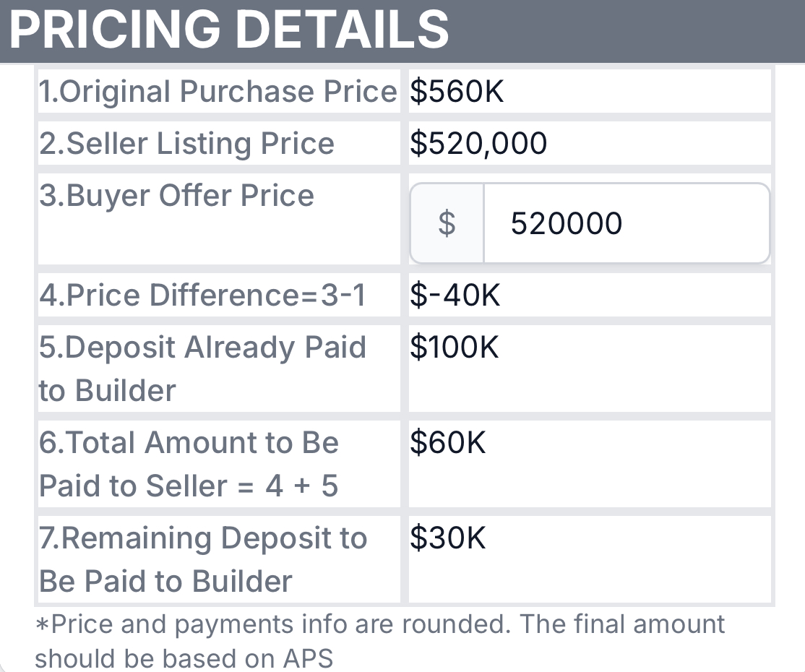Click the $520,000 listing price value

point(478,143)
